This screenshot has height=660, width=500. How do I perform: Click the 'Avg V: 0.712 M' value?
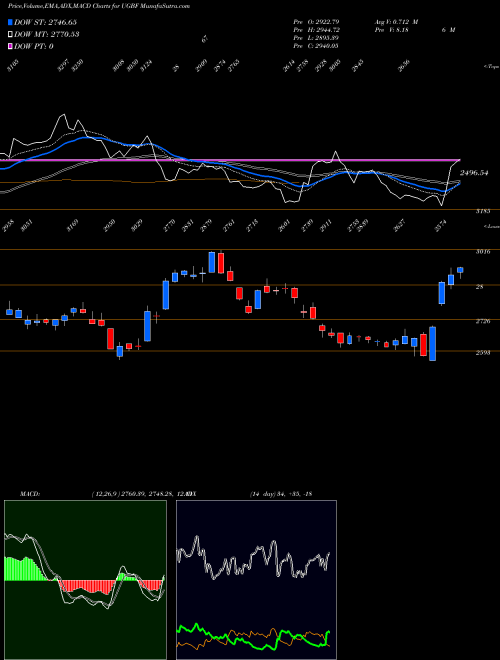click(x=396, y=21)
